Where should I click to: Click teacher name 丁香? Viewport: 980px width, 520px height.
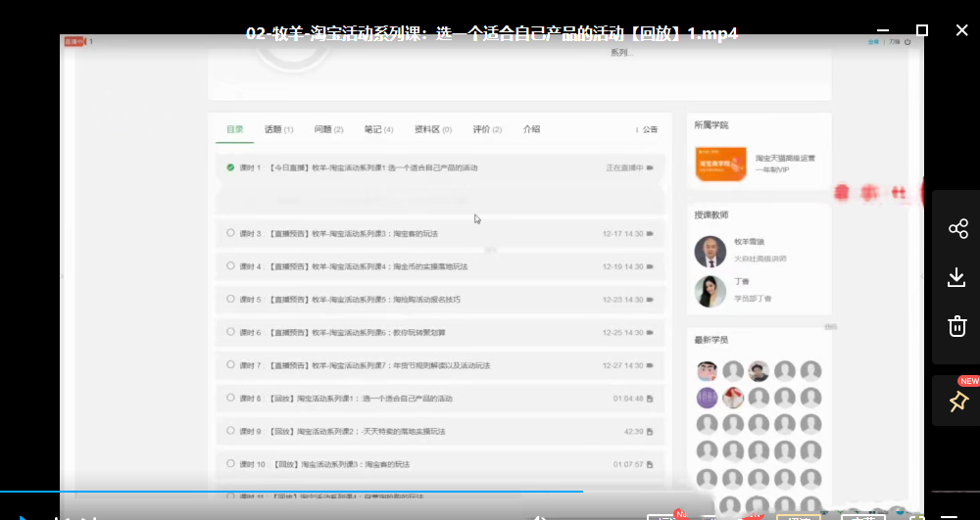coord(741,282)
